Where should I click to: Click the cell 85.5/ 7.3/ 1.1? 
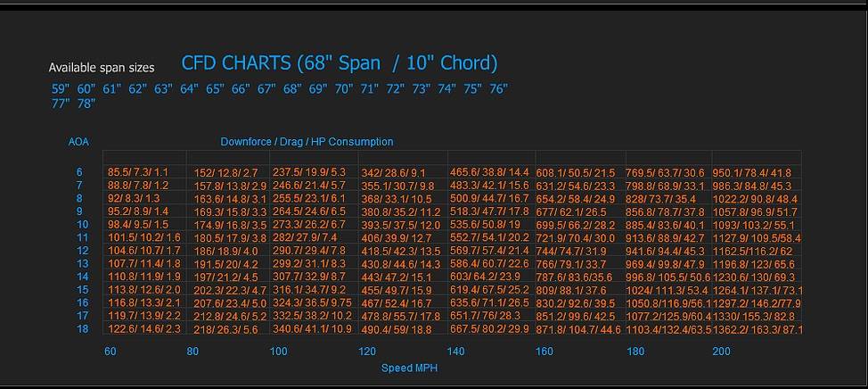tap(138, 172)
